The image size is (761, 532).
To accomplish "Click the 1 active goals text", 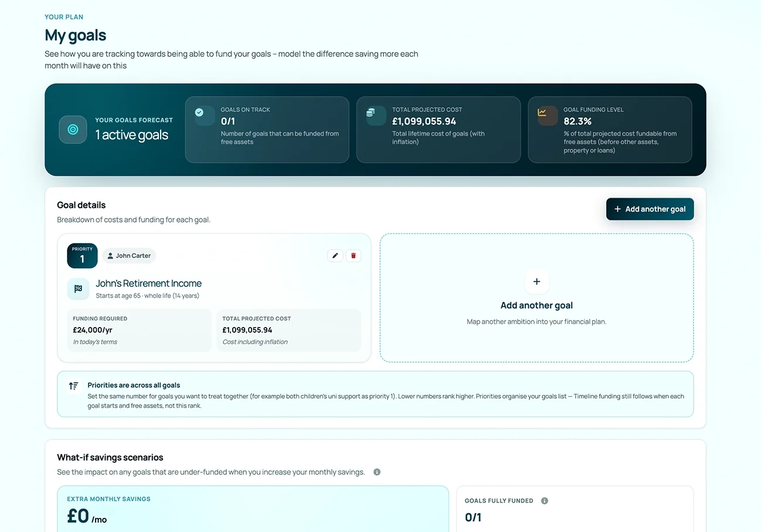I will pos(132,135).
